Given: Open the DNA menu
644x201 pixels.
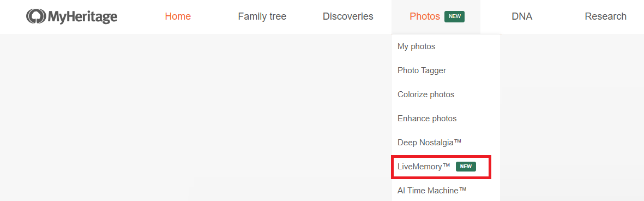Looking at the screenshot, I should pos(522,16).
